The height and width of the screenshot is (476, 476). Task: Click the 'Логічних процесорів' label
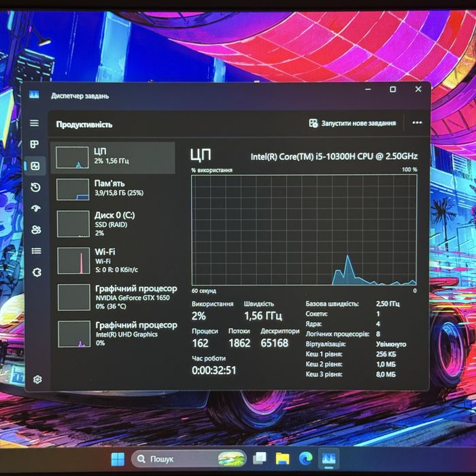(x=337, y=334)
